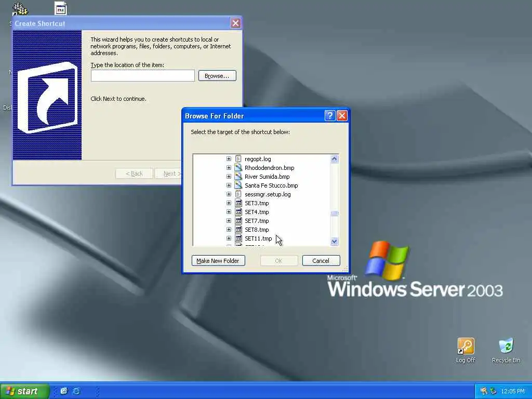532x399 pixels.
Task: Click the disabled OK button in Browse For Folder
Action: pos(278,261)
